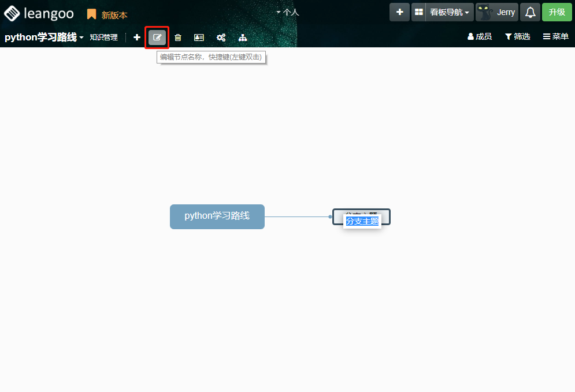Click the sitemap hierarchy layout icon
Image resolution: width=575 pixels, height=392 pixels.
click(x=243, y=38)
